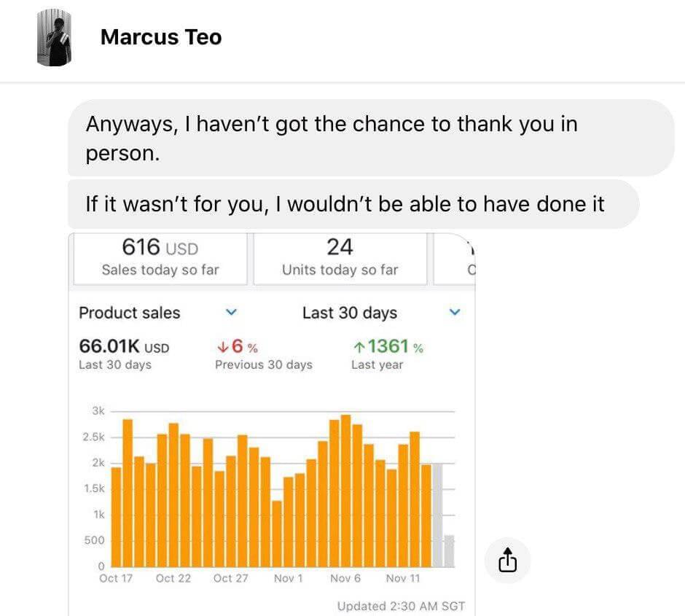Select the shortest orange bar before Nov 1
The width and height of the screenshot is (685, 616).
pos(276,534)
